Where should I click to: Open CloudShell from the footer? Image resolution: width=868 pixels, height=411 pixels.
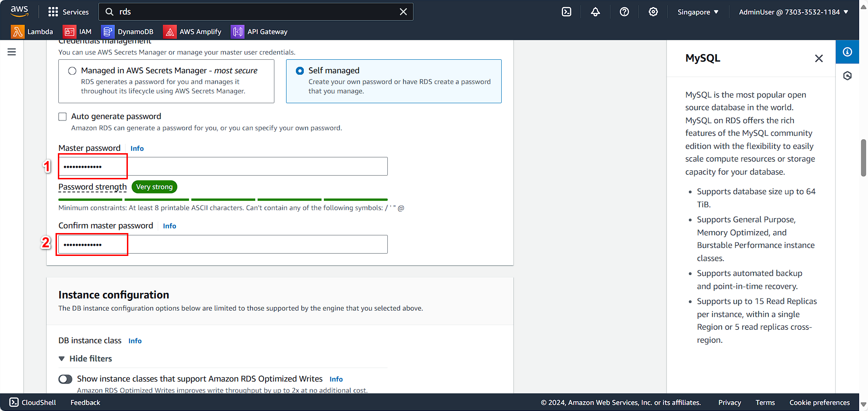point(33,403)
